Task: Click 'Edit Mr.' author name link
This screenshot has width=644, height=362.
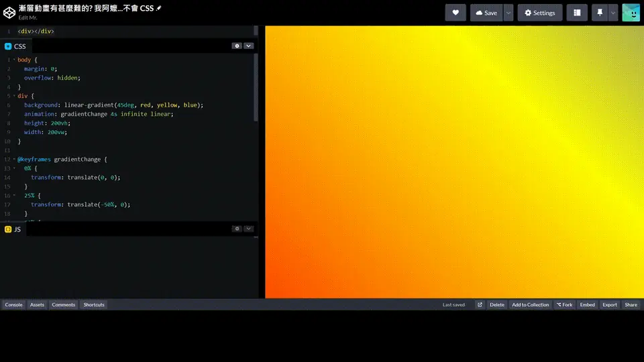Action: pos(28,17)
